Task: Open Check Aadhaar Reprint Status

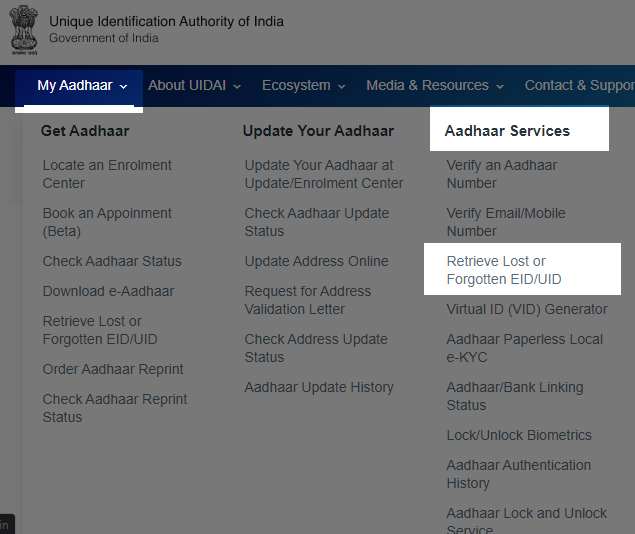Action: pos(115,408)
